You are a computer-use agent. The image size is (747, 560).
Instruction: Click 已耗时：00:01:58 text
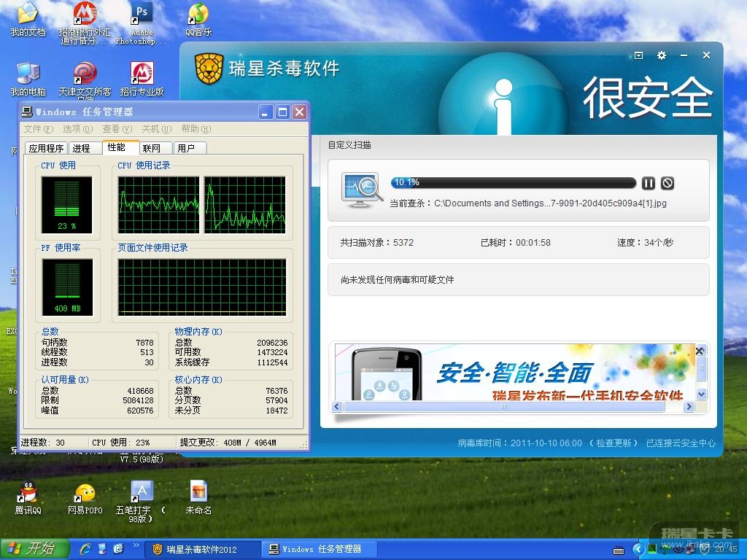(x=516, y=242)
